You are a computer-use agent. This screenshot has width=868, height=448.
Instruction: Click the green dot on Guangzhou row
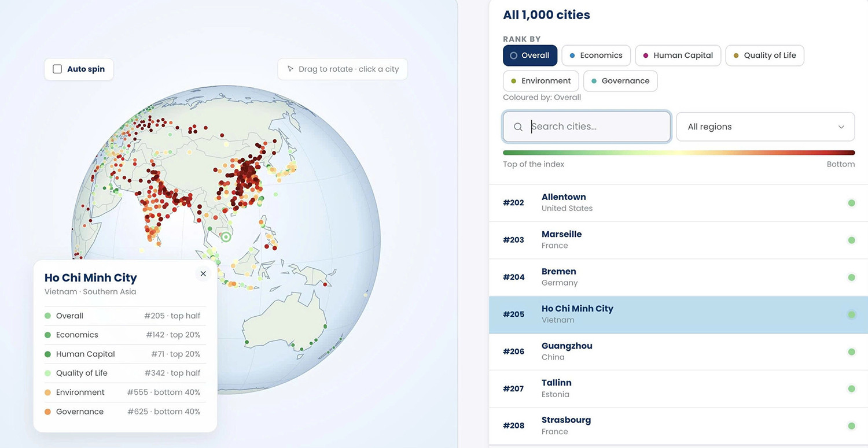851,351
